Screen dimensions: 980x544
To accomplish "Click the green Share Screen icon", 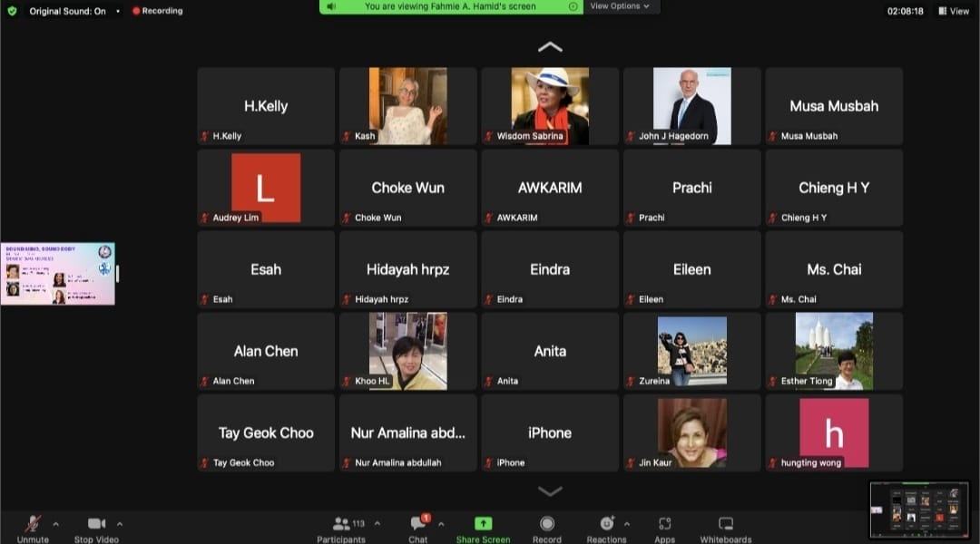I will [x=483, y=524].
